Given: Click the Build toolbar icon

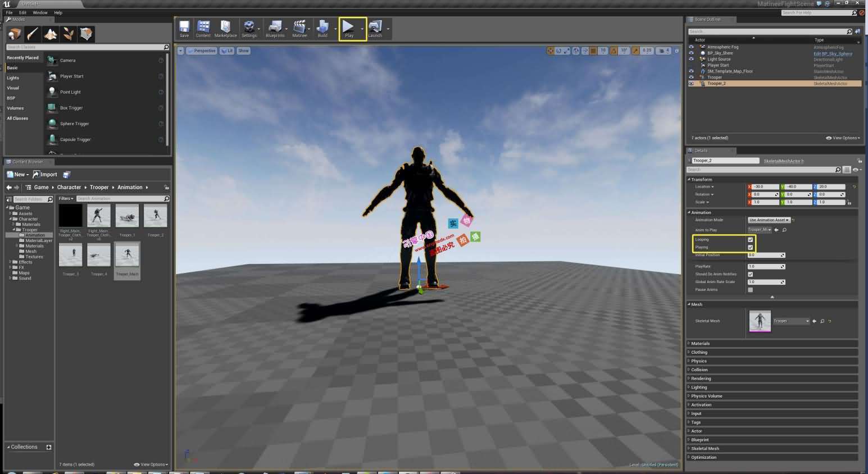Looking at the screenshot, I should (322, 29).
